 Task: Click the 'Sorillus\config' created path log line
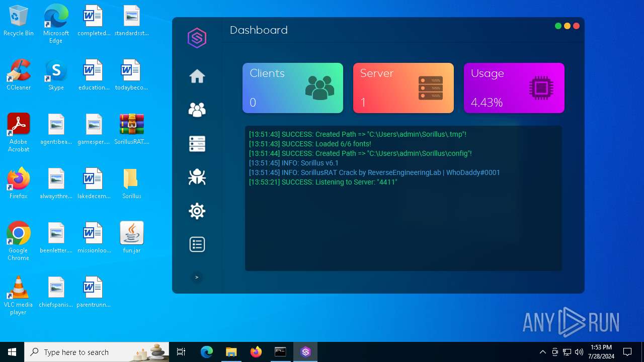(x=360, y=153)
